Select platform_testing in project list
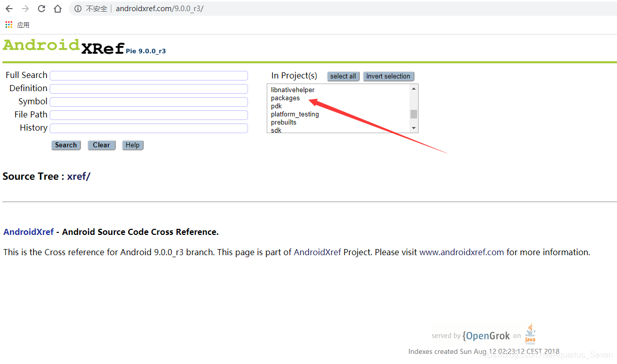The width and height of the screenshot is (617, 364). point(295,114)
